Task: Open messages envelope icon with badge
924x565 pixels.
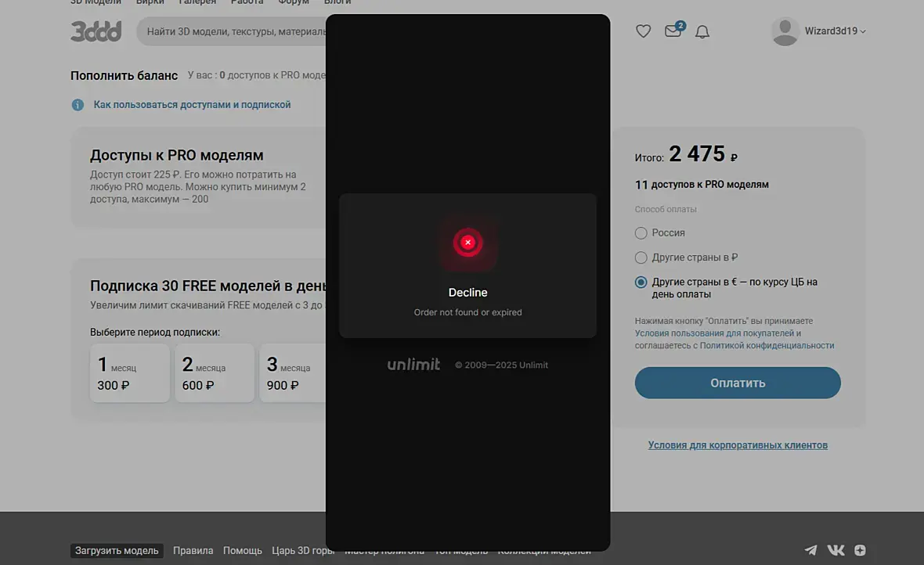Action: point(674,30)
